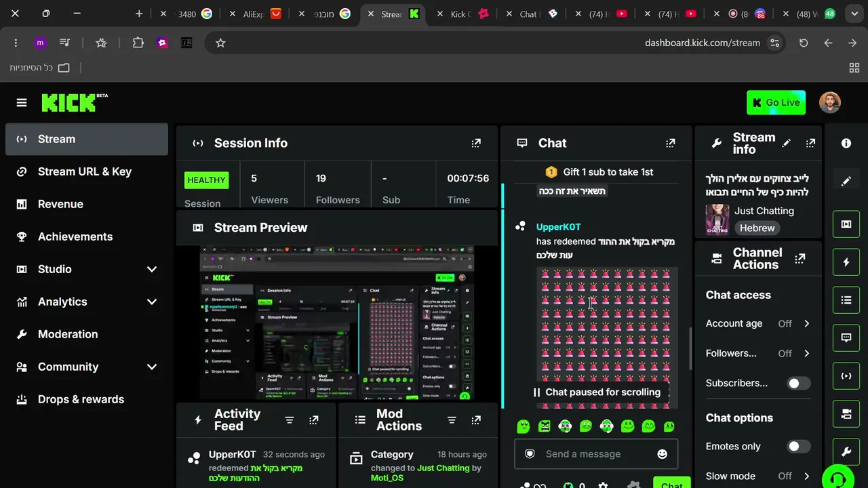Open the browser extensions puzzle icon

point(138,43)
